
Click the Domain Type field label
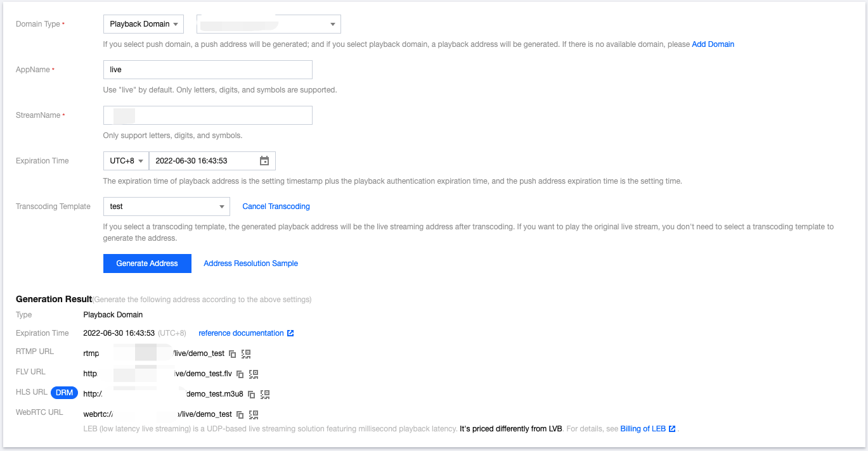point(38,24)
